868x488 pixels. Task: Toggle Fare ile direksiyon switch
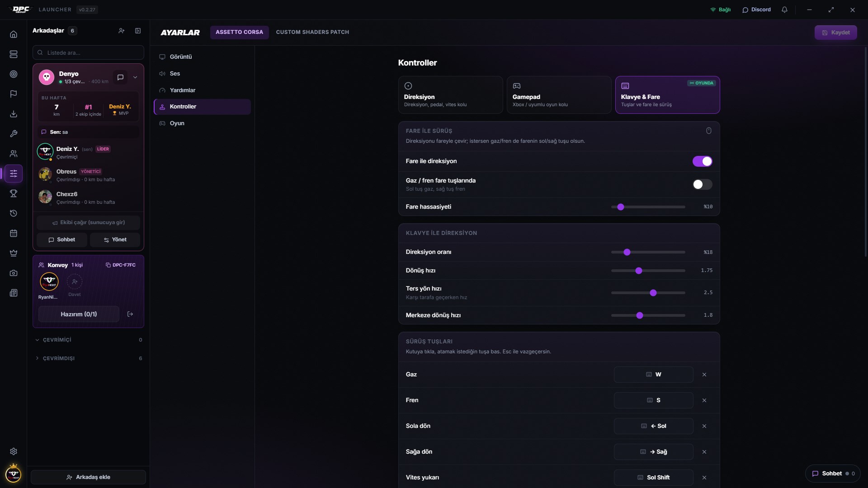tap(702, 161)
